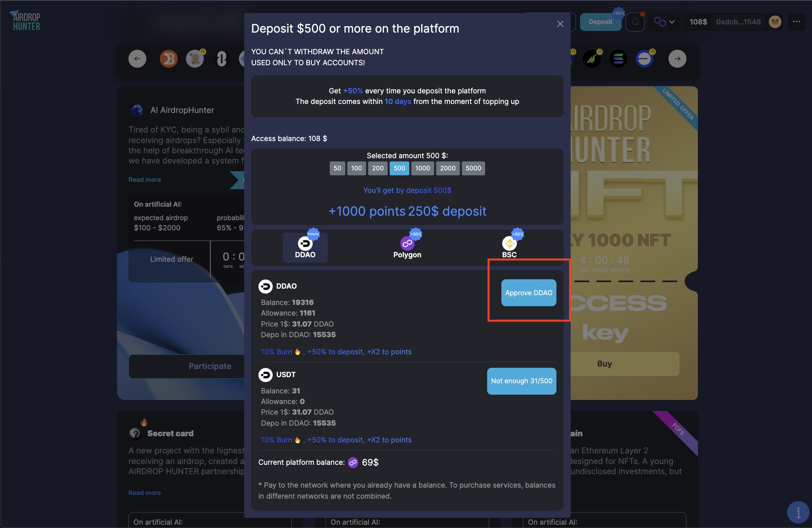Image resolution: width=812 pixels, height=528 pixels.
Task: Choose the 50 deposit amount
Action: 338,168
